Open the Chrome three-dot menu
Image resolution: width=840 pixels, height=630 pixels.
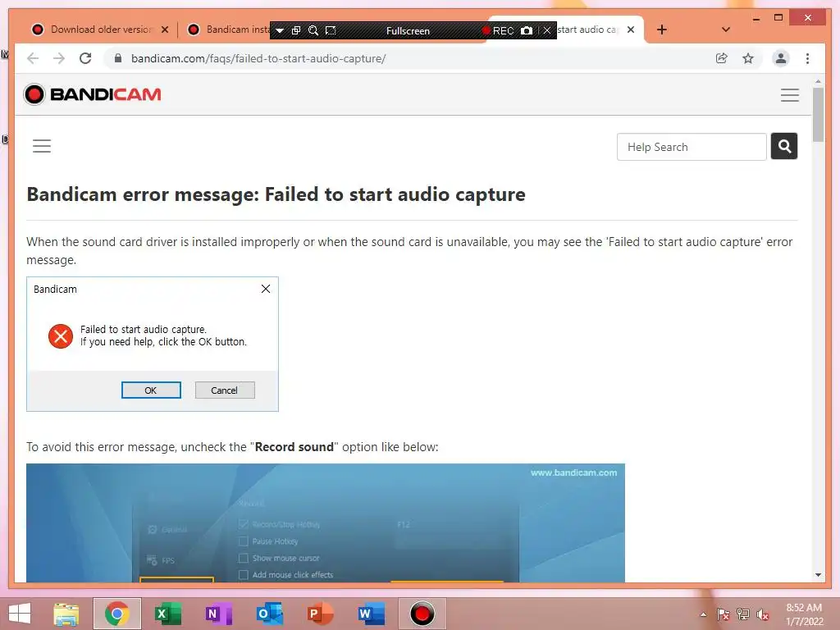click(x=807, y=58)
